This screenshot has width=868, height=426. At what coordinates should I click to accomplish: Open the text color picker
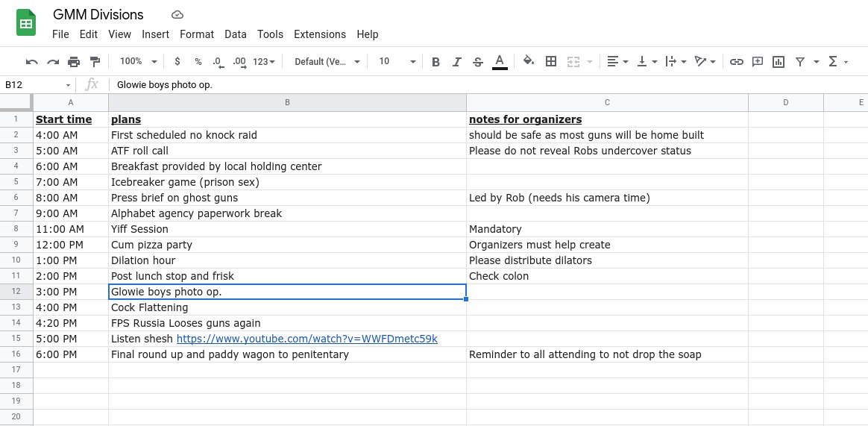tap(500, 61)
